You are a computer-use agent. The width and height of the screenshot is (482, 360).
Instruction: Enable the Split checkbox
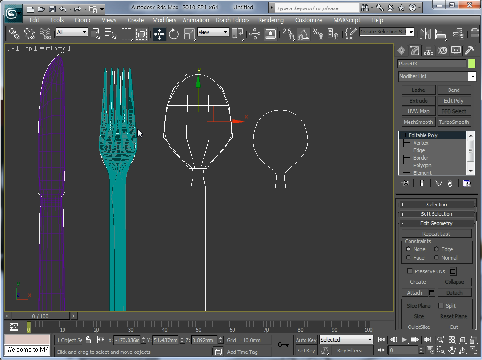[x=440, y=305]
